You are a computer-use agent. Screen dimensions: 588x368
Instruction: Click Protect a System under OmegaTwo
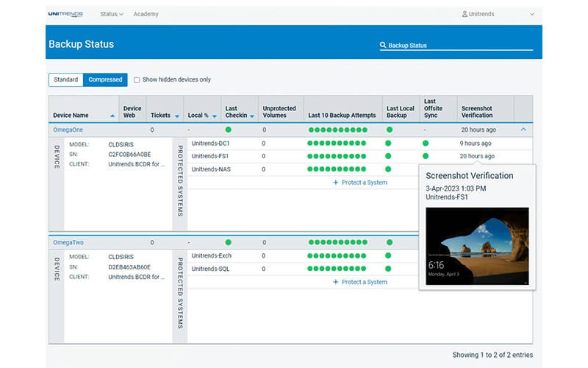click(360, 282)
